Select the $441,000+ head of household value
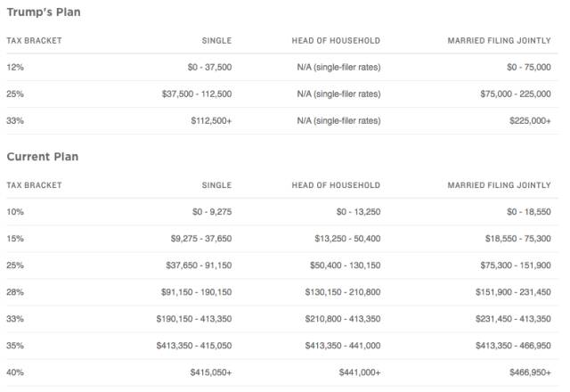 [356, 372]
